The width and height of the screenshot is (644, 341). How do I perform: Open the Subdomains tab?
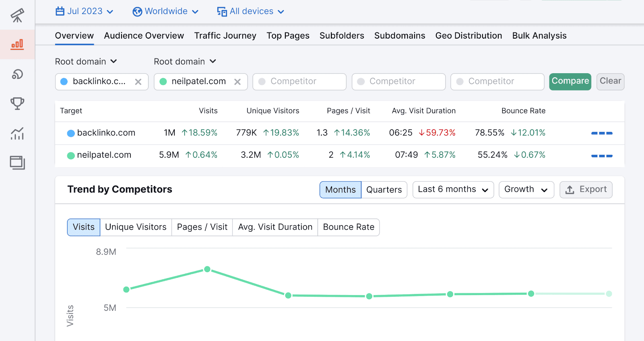click(400, 36)
